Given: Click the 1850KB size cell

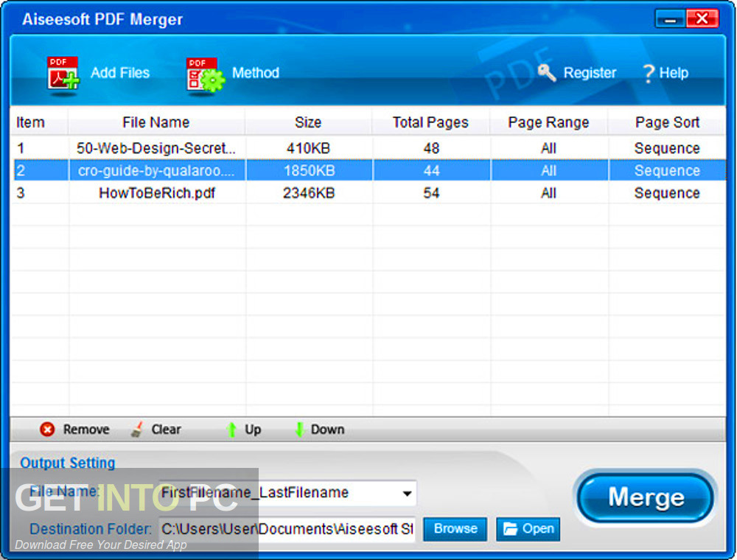Looking at the screenshot, I should (309, 170).
